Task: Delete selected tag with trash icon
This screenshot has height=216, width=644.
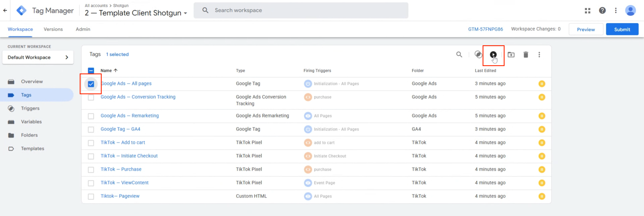Action: (526, 55)
